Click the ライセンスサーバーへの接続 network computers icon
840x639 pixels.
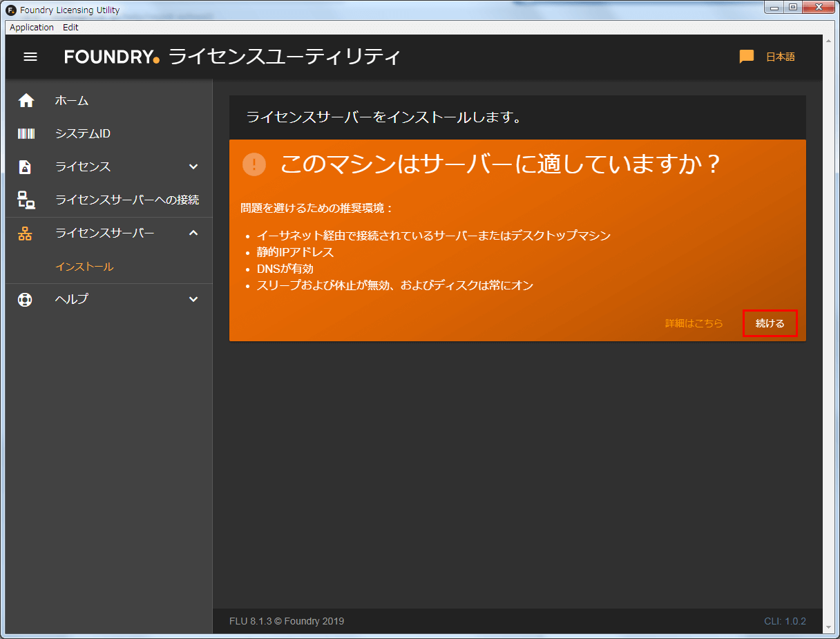pyautogui.click(x=26, y=200)
